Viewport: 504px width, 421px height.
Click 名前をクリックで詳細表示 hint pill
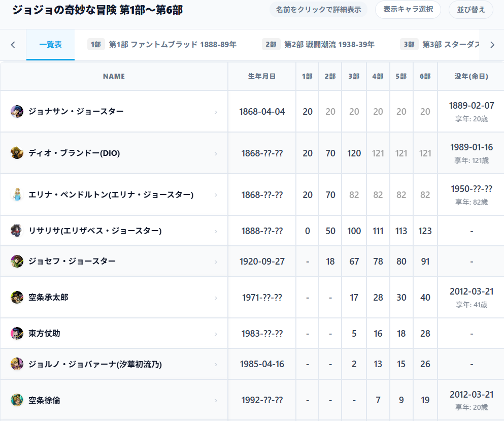click(318, 10)
